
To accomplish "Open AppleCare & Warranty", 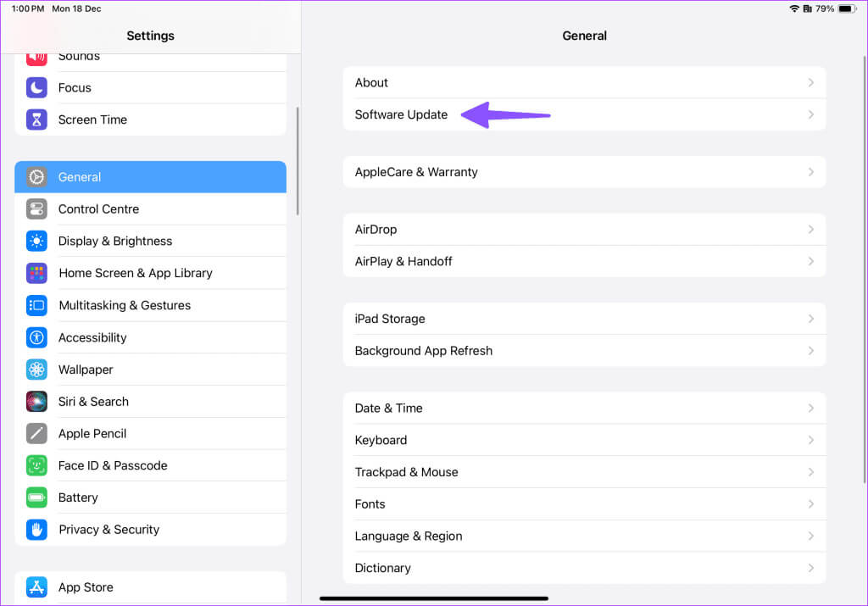I will 585,172.
